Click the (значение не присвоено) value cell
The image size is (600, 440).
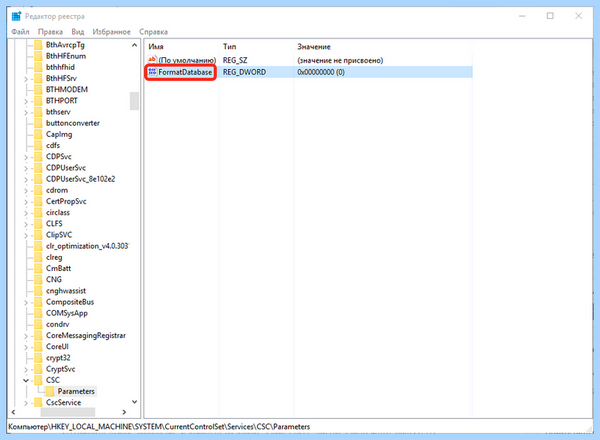click(340, 60)
